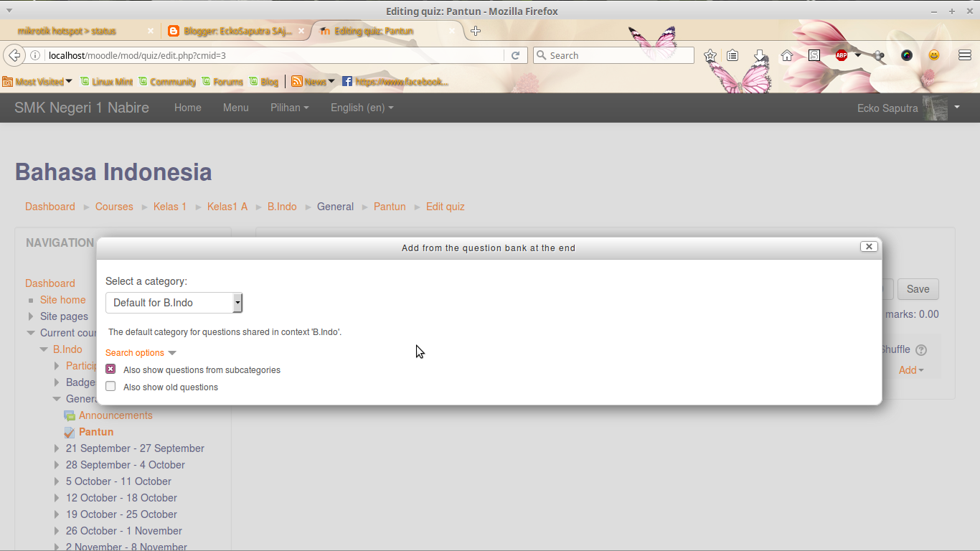
Task: Go to Dashboard in breadcrumb
Action: [50, 207]
